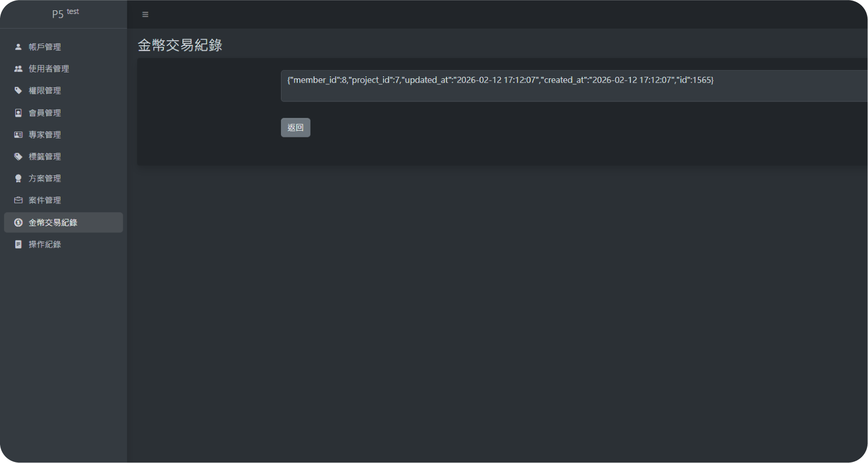Image resolution: width=868 pixels, height=463 pixels.
Task: Select 會員管理 in the sidebar
Action: point(45,113)
